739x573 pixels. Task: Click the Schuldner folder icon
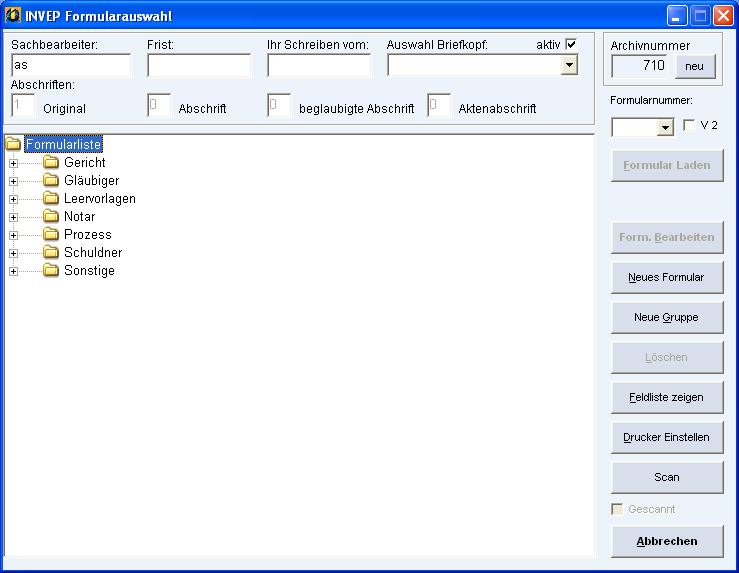point(51,253)
